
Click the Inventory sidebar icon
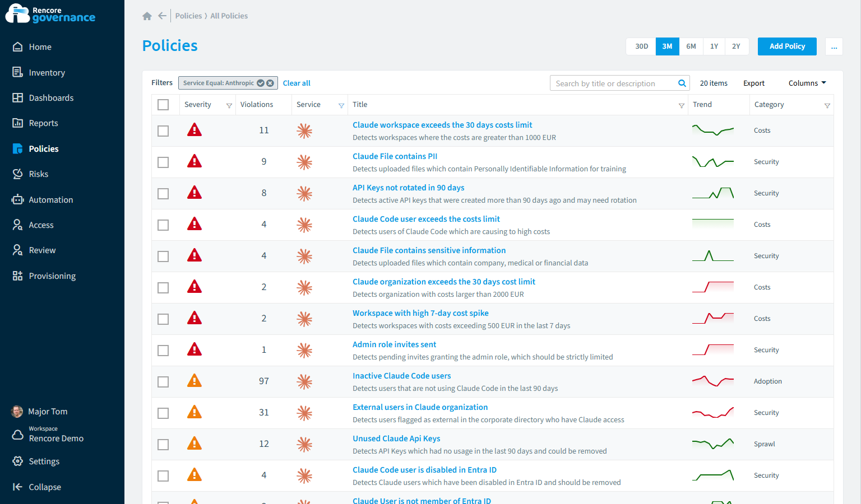click(x=17, y=72)
